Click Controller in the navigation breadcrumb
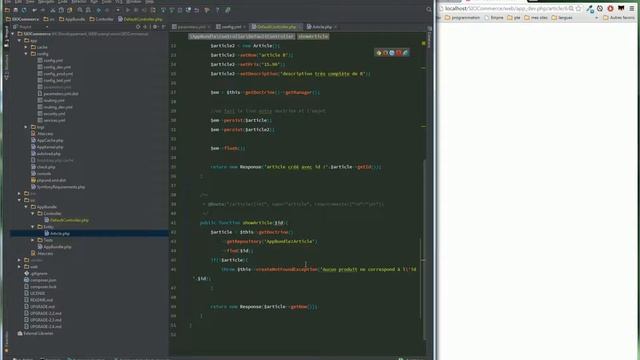640x360 pixels. click(x=101, y=19)
